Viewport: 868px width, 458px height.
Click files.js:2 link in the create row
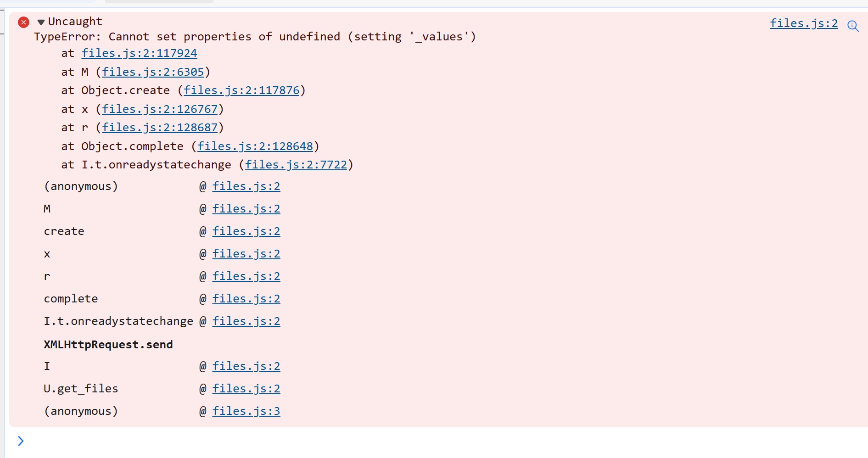tap(246, 231)
